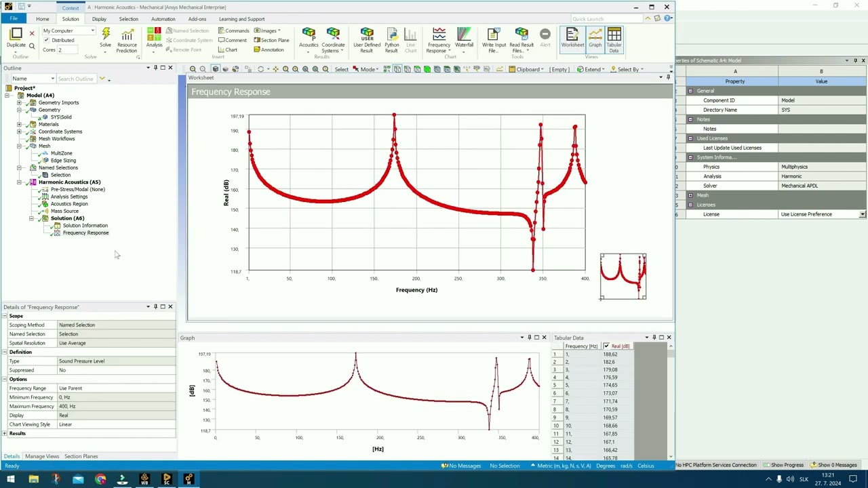
Task: Select the Acoustics Region tree item
Action: click(x=68, y=204)
